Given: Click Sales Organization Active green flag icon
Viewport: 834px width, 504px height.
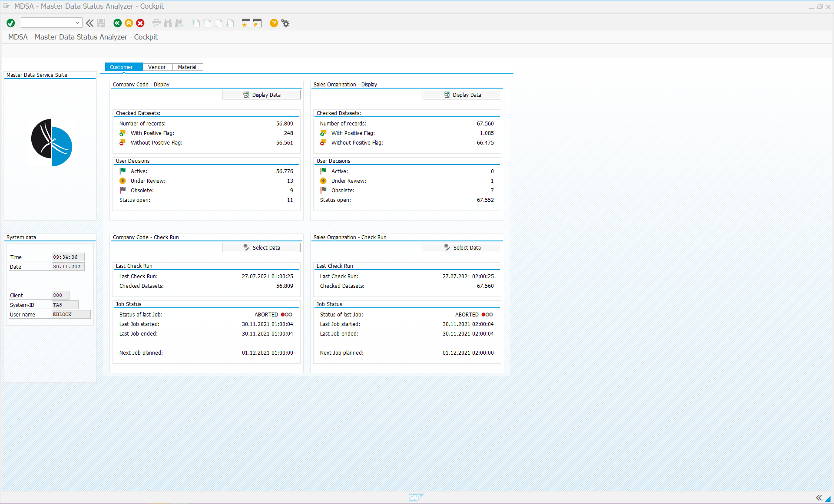Looking at the screenshot, I should click(x=324, y=171).
